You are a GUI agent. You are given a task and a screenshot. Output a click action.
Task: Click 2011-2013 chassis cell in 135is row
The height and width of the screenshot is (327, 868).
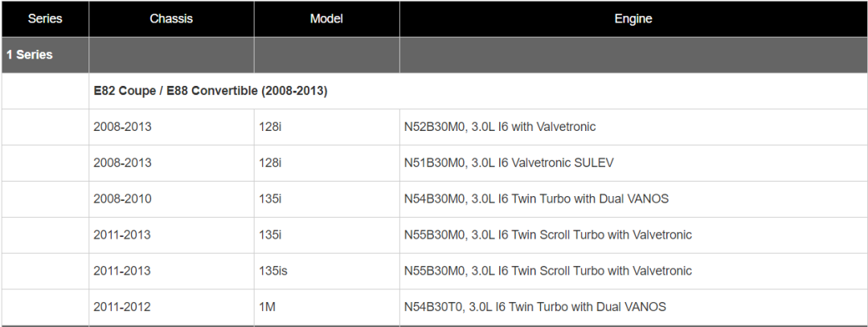click(x=122, y=272)
